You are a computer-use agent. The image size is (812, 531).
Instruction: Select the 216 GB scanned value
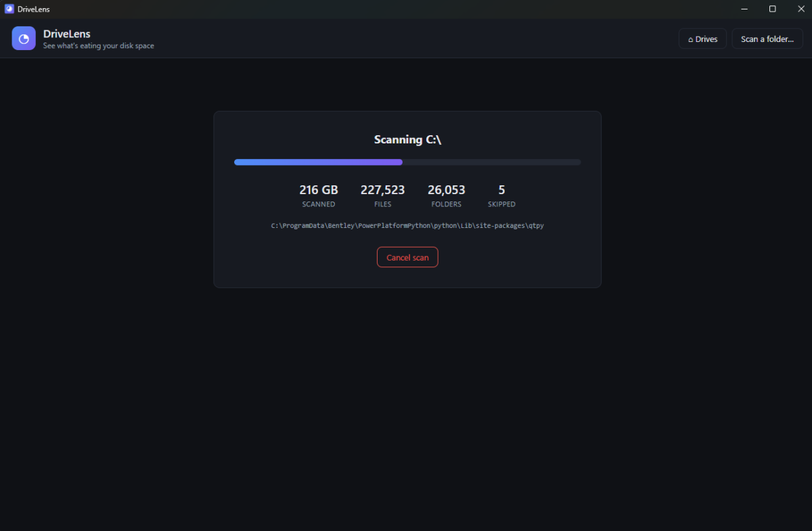pyautogui.click(x=319, y=190)
